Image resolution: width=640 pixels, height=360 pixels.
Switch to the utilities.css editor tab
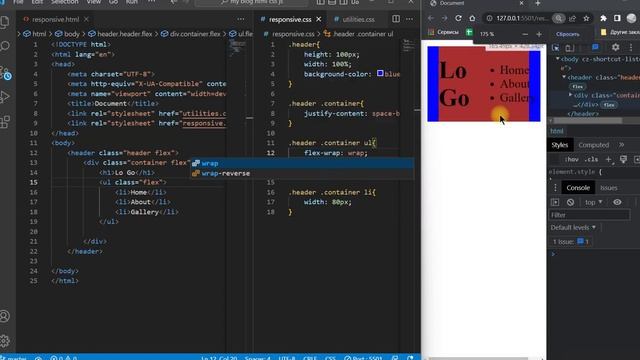(x=358, y=19)
